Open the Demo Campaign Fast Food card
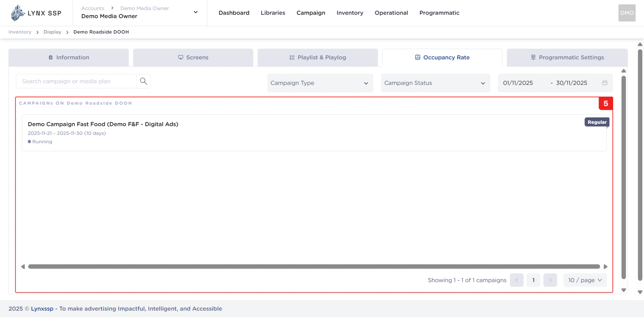The width and height of the screenshot is (644, 318). click(314, 133)
